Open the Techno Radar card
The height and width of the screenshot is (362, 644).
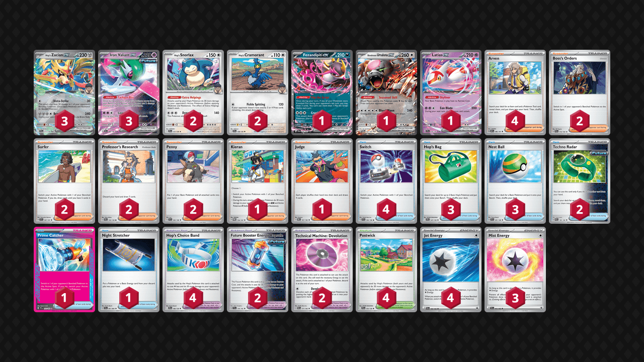coord(580,181)
